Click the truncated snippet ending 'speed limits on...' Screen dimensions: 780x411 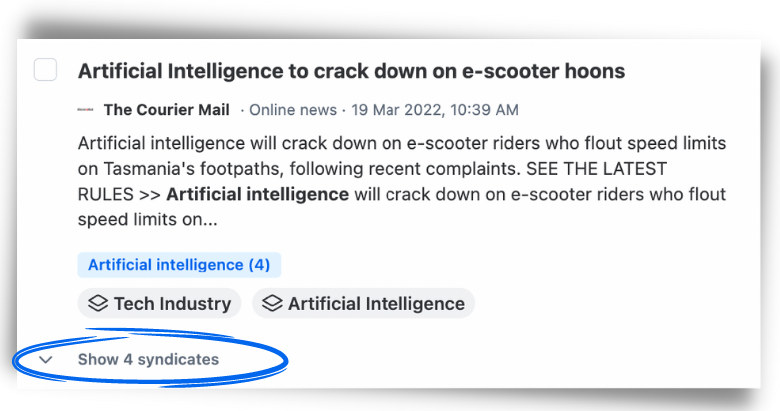point(147,219)
